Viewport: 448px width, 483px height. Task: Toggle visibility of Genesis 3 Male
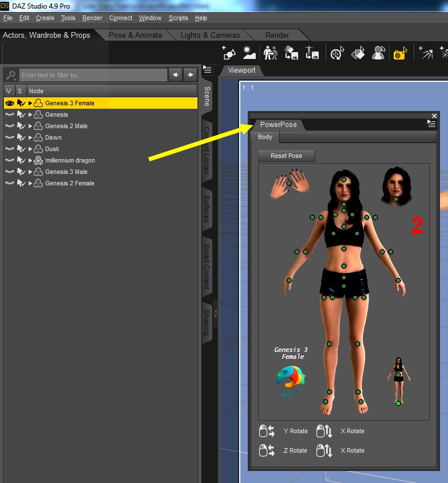10,172
